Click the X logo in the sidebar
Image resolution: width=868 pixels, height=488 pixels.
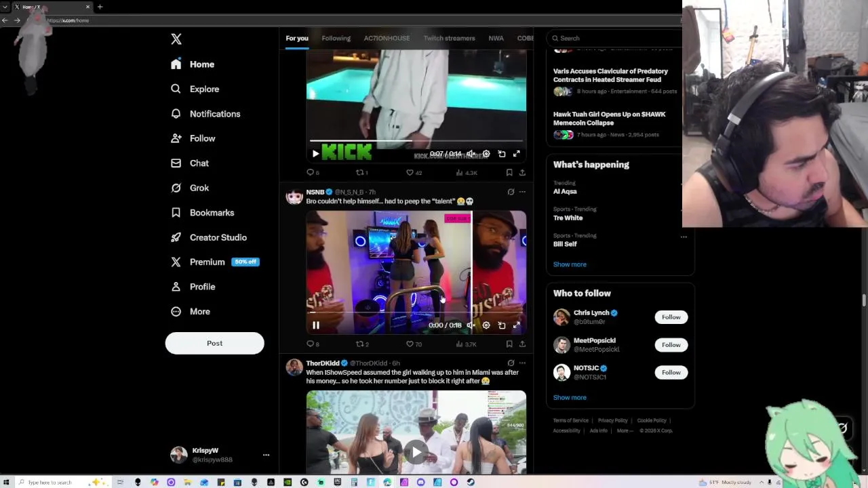(x=176, y=39)
